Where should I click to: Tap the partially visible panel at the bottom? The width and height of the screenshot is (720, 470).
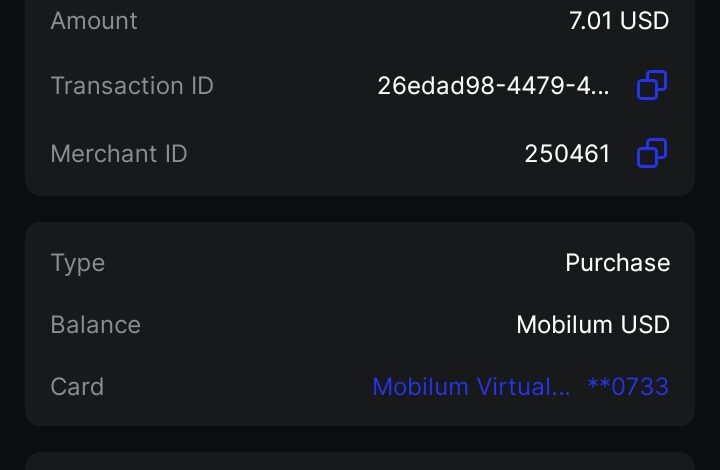(360, 461)
